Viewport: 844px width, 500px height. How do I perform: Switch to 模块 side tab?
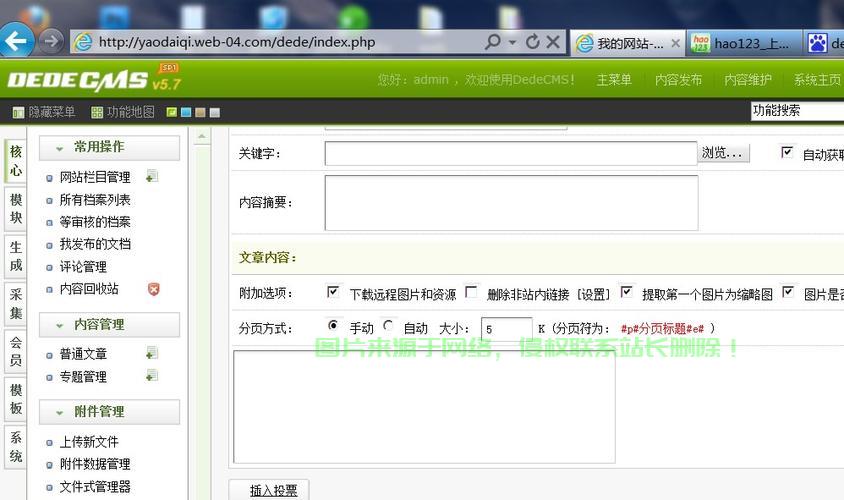[x=16, y=209]
